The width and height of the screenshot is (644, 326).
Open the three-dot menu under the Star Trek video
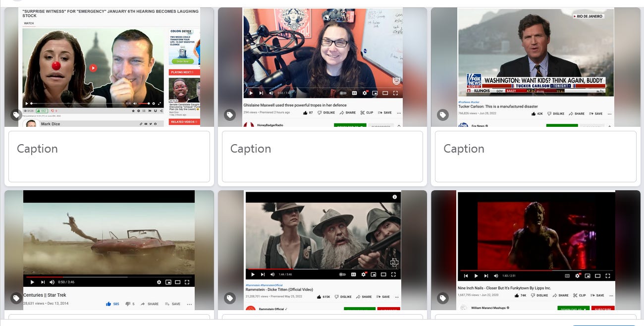[189, 304]
